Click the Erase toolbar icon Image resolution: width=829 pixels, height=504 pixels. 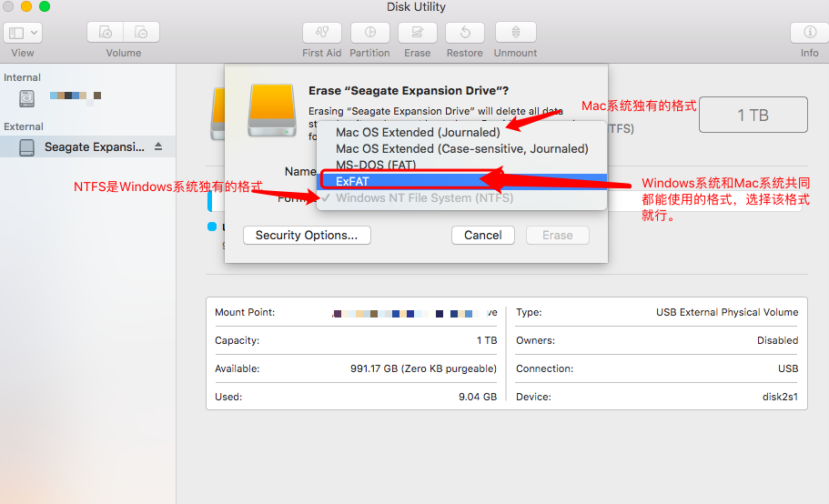point(417,33)
